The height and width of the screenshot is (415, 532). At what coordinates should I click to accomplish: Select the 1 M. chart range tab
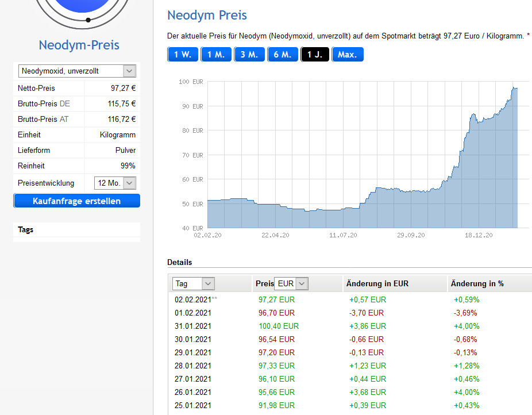[x=216, y=54]
